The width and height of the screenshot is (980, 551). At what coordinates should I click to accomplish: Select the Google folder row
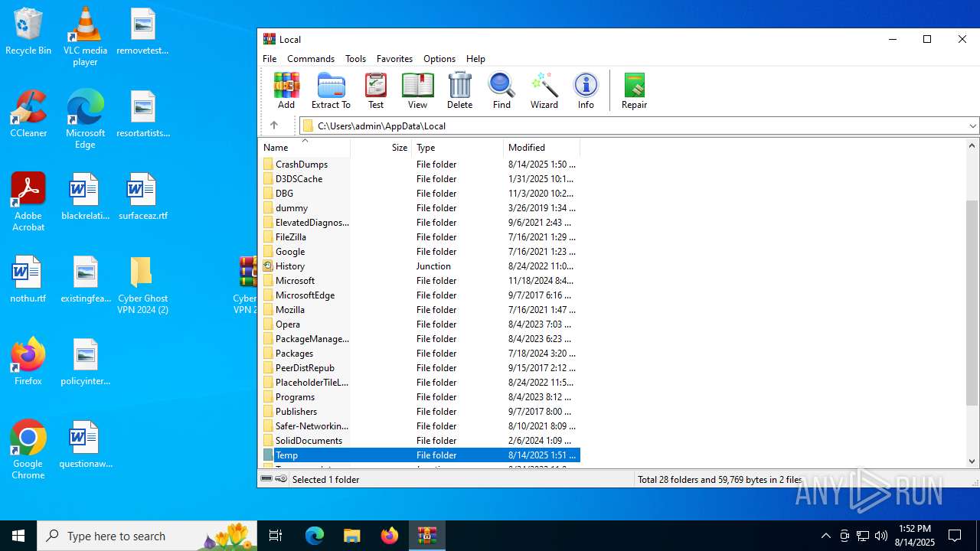point(420,252)
